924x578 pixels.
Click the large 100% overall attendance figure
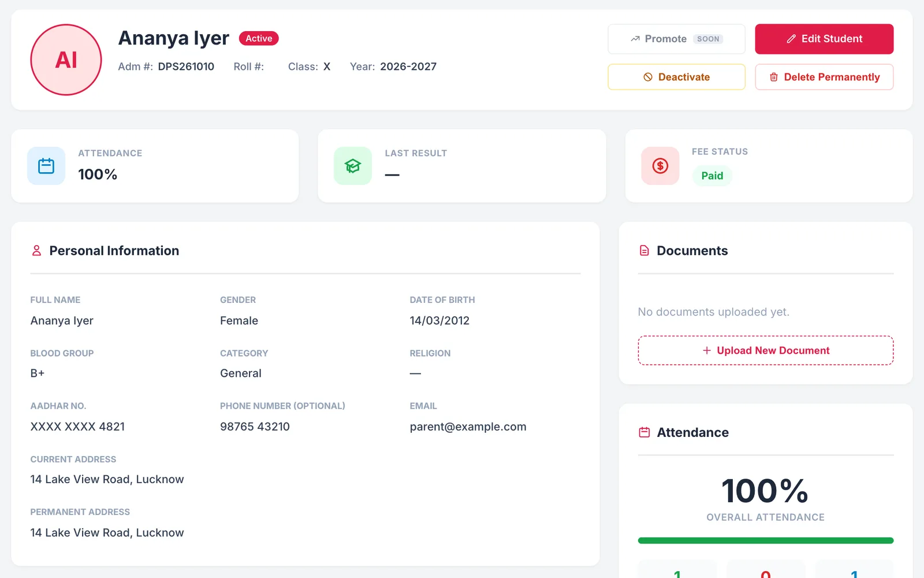tap(765, 491)
